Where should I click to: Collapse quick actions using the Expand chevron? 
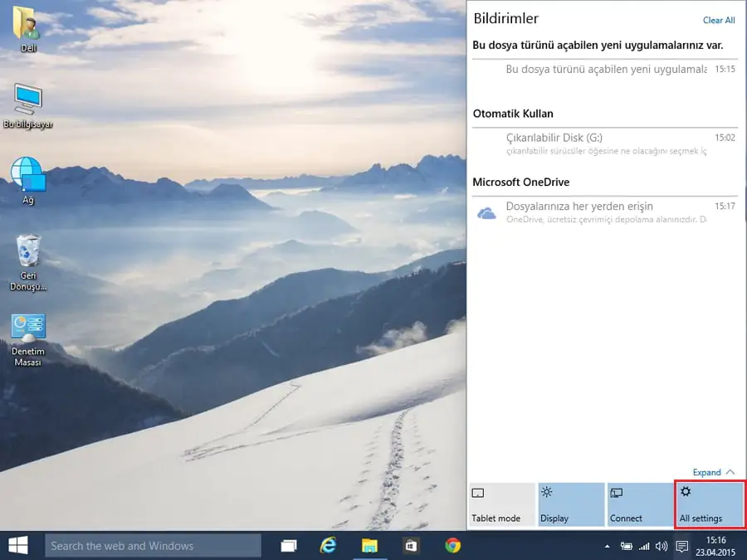click(x=712, y=471)
